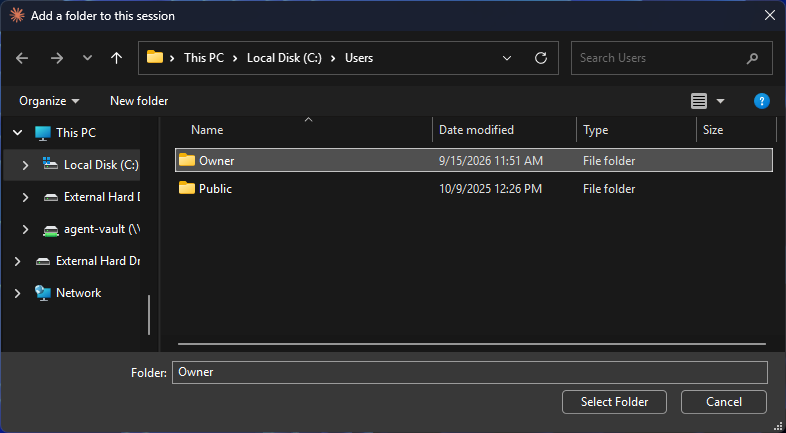Screen dimensions: 786x433
Task: Open recent locations dropdown chevron
Action: pyautogui.click(x=87, y=58)
